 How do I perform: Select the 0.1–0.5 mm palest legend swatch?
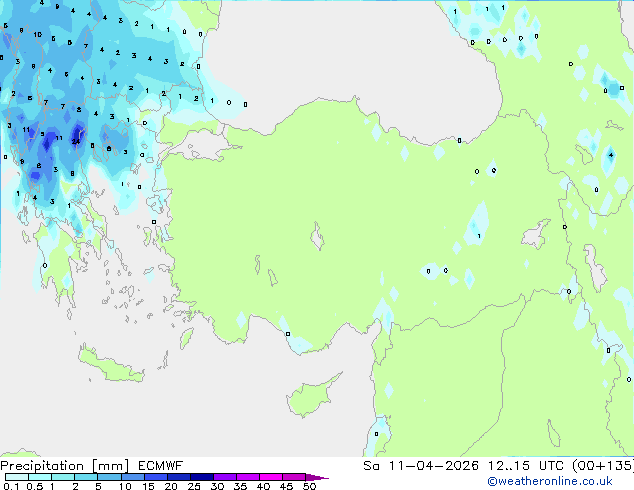click(17, 477)
